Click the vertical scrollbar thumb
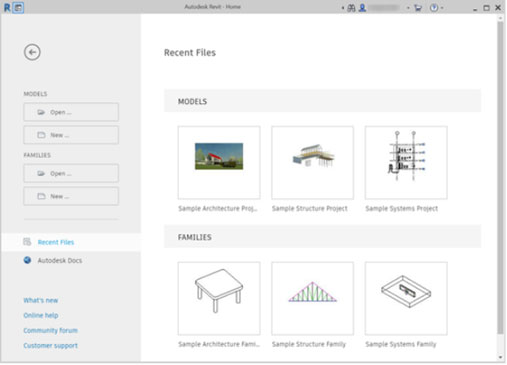Image resolution: width=507 pixels, height=365 pixels. point(500,178)
